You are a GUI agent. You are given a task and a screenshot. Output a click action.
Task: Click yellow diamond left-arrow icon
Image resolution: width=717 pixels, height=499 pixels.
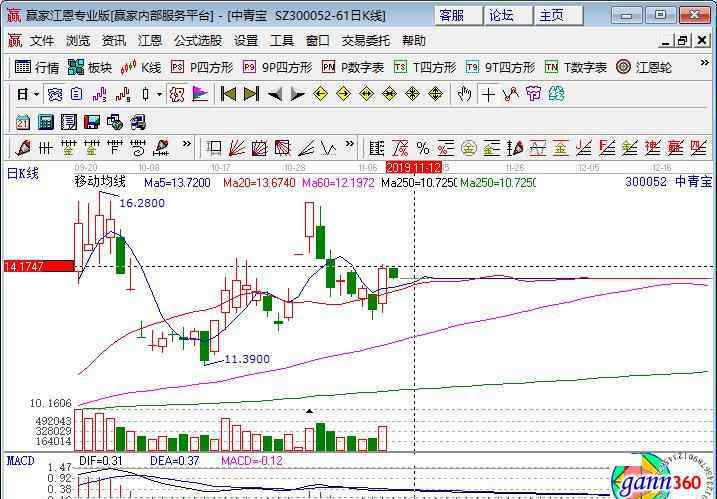320,94
